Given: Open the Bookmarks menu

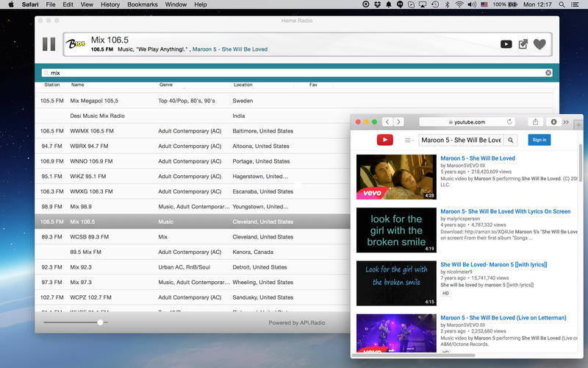Looking at the screenshot, I should click(x=142, y=4).
